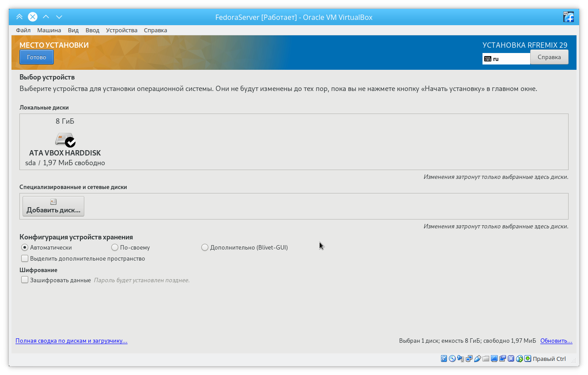Screen dimensions: 588x375
Task: Click the audio status icon
Action: coord(461,359)
